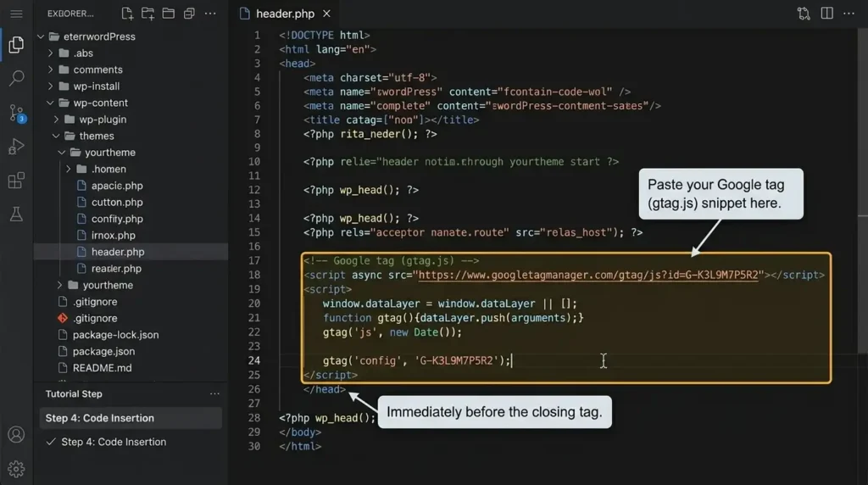Open the Search view in activity bar
The image size is (868, 485).
tap(17, 78)
